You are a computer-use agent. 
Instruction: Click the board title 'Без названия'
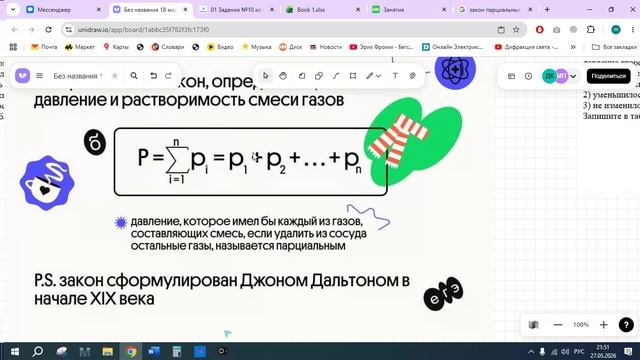(x=78, y=76)
